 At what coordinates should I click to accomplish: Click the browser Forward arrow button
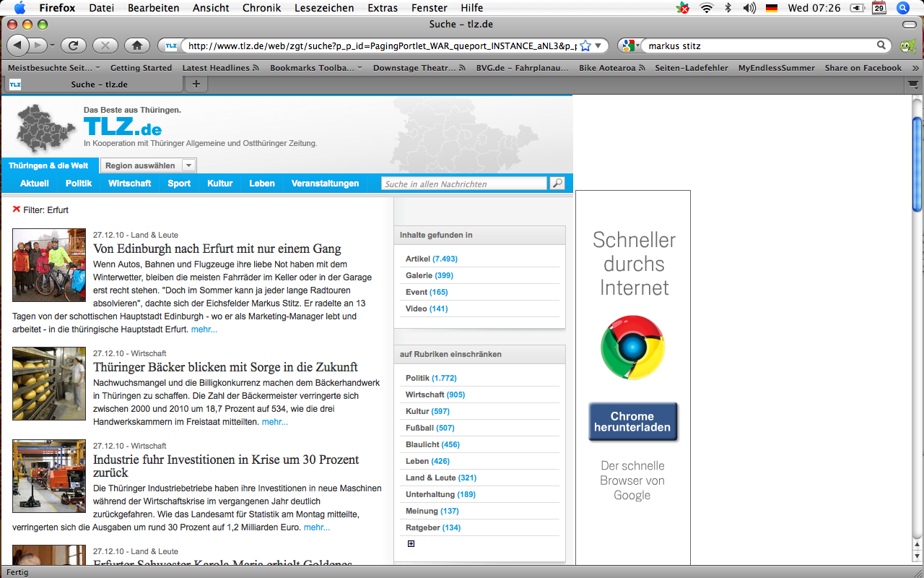[38, 46]
